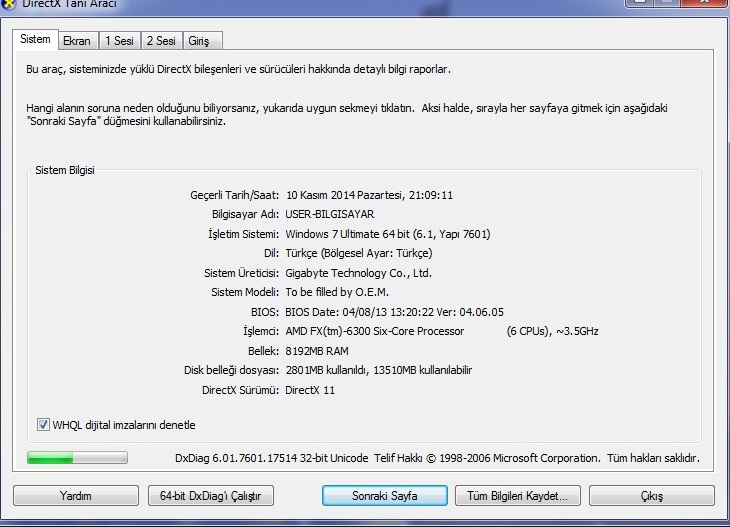The height and width of the screenshot is (527, 730).
Task: Click Tüm Bilgileri Kaydet button
Action: tap(518, 495)
